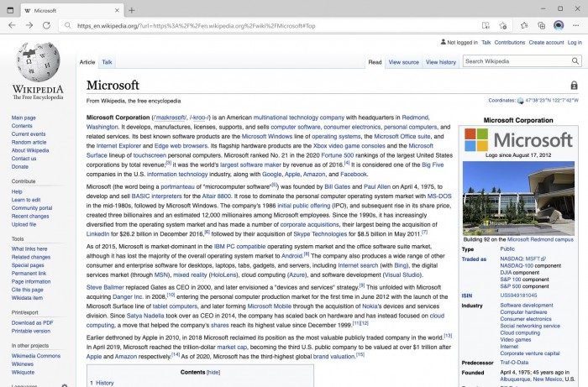
Task: Click the globe icon beside Coordinates
Action: click(520, 101)
